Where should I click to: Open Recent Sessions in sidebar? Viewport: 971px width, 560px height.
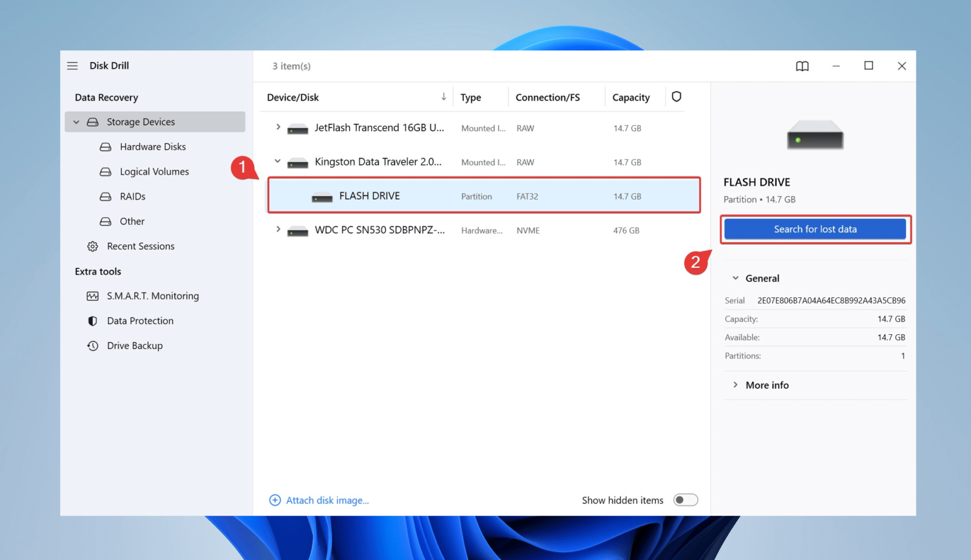point(141,246)
